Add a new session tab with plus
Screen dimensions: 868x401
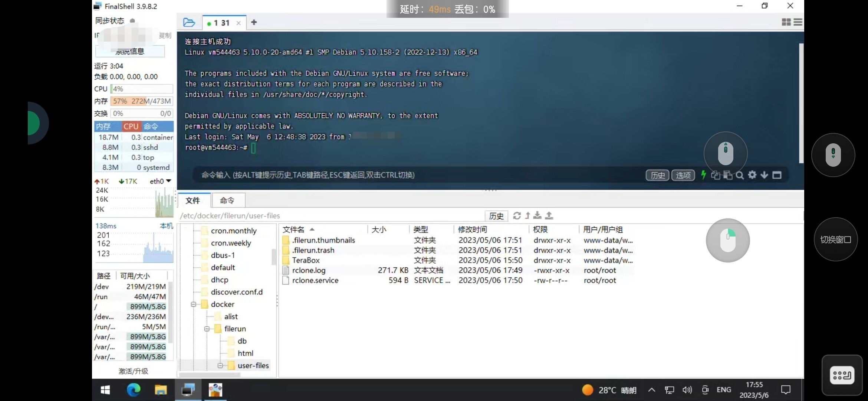(254, 22)
